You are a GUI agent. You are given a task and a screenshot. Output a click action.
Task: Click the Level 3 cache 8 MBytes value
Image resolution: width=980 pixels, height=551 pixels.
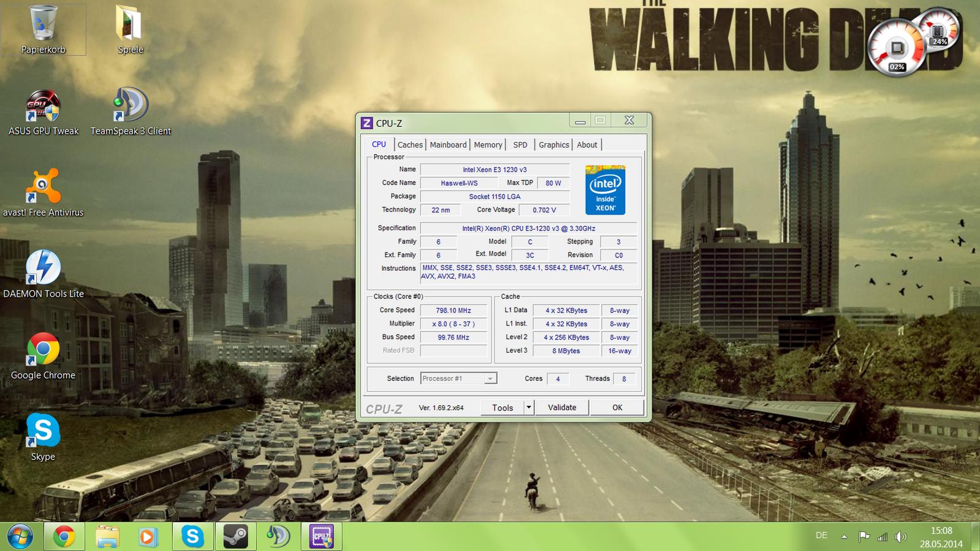[566, 351]
